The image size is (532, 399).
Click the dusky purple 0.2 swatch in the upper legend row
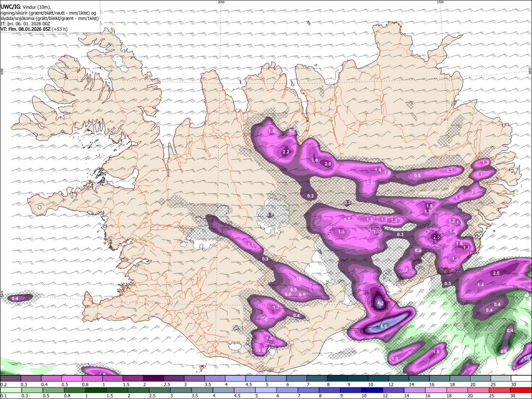[x=11, y=379]
